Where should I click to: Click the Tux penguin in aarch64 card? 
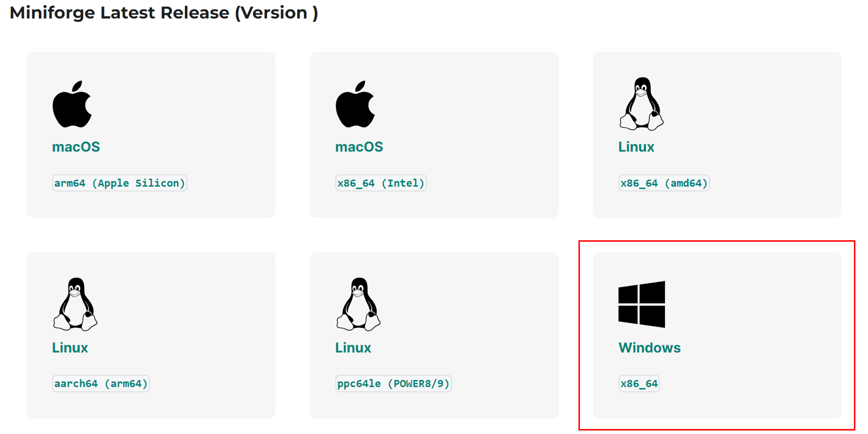(x=75, y=304)
